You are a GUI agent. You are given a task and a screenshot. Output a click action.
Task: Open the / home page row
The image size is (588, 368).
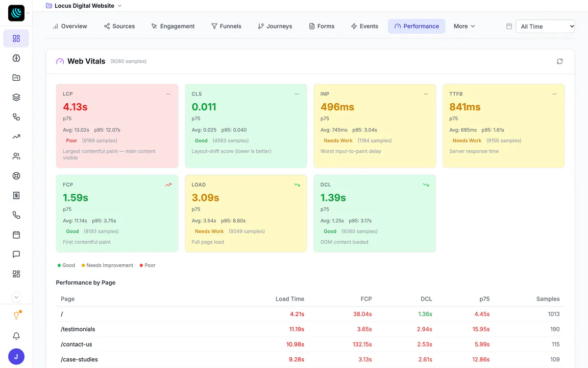(310, 314)
